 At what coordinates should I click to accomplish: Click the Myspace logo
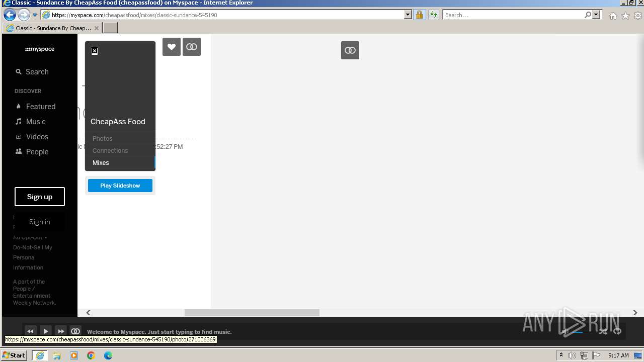pos(40,49)
